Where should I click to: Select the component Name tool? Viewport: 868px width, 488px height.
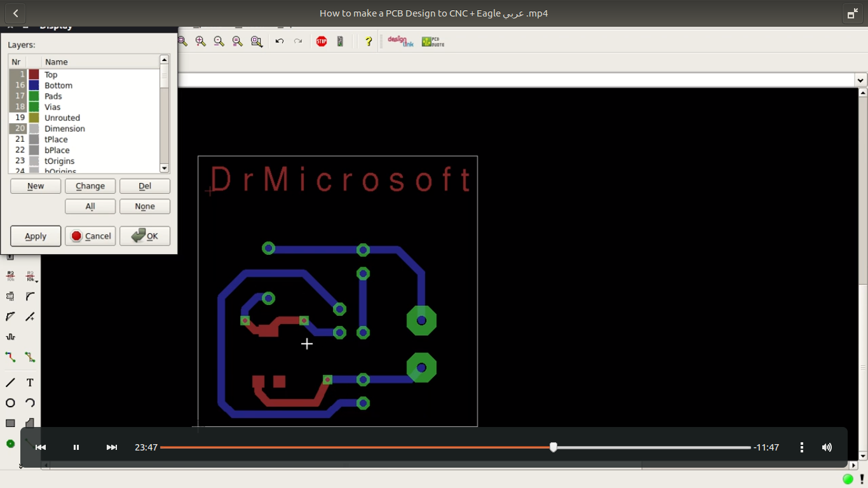point(11,276)
